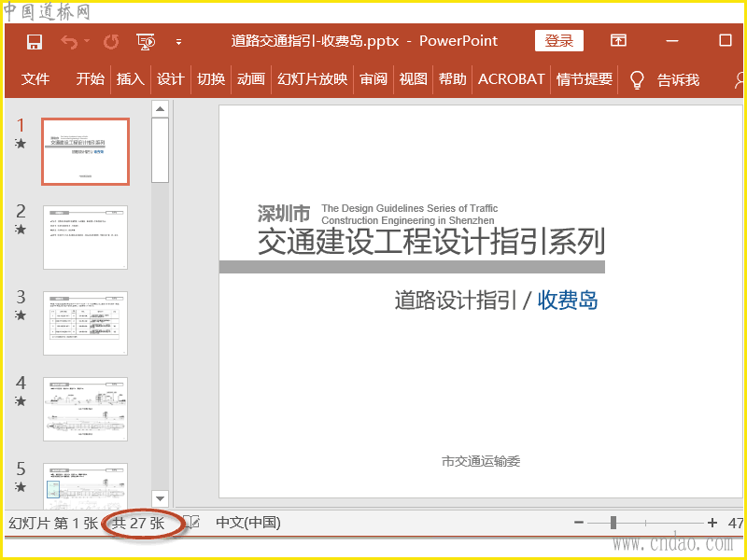Open the 切换 transitions tab
This screenshot has height=560, width=747.
[211, 78]
